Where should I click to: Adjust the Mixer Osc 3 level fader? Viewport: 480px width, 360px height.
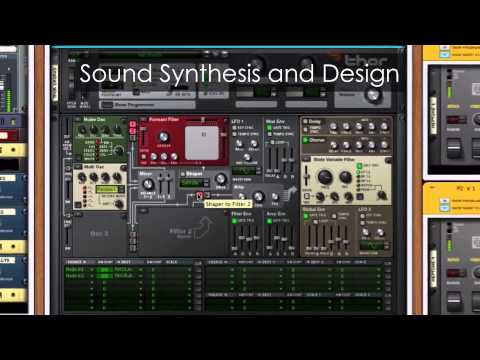(169, 184)
